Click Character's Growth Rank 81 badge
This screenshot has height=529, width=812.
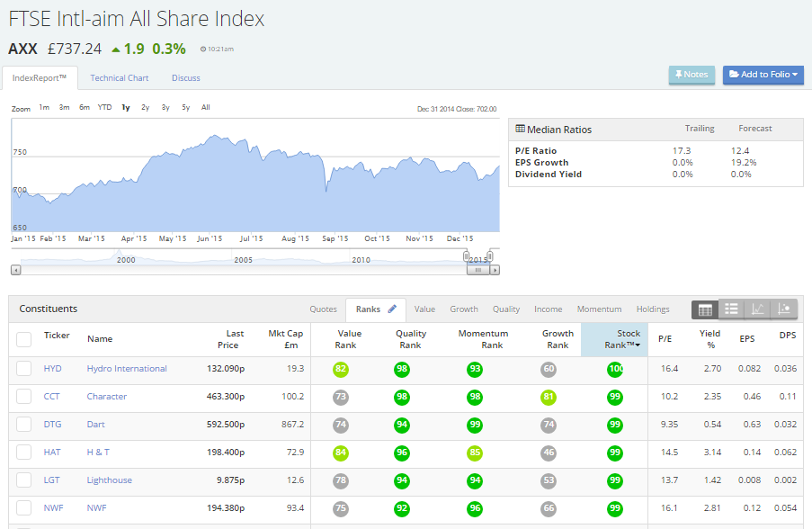[x=549, y=398]
